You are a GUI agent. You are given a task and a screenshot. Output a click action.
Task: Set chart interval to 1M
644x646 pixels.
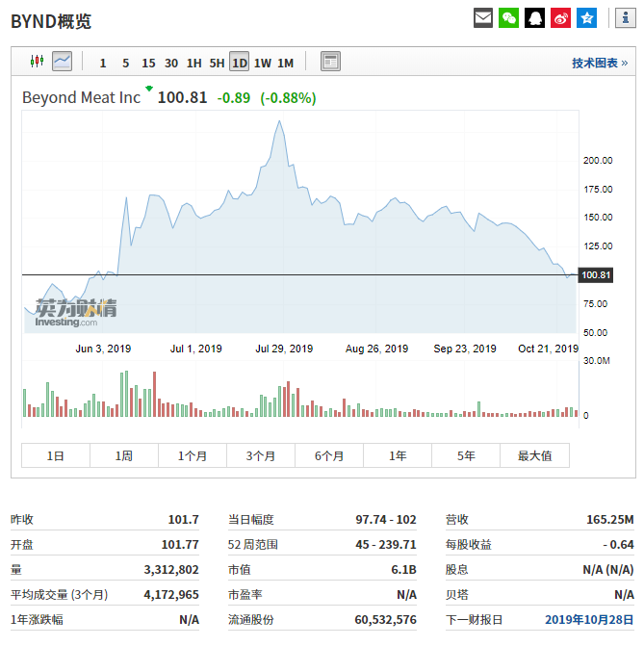[285, 63]
